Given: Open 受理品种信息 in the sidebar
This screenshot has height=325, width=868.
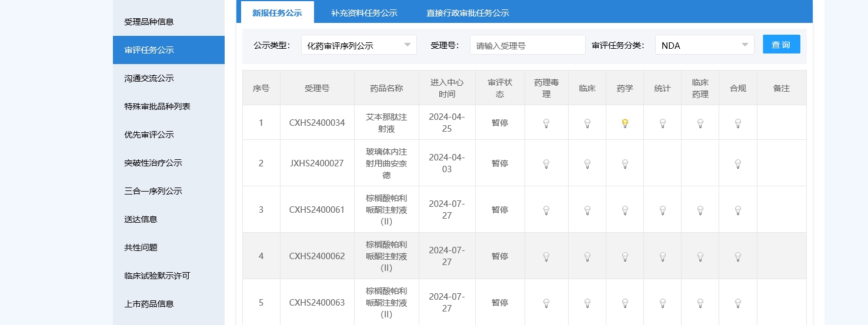Looking at the screenshot, I should 169,22.
